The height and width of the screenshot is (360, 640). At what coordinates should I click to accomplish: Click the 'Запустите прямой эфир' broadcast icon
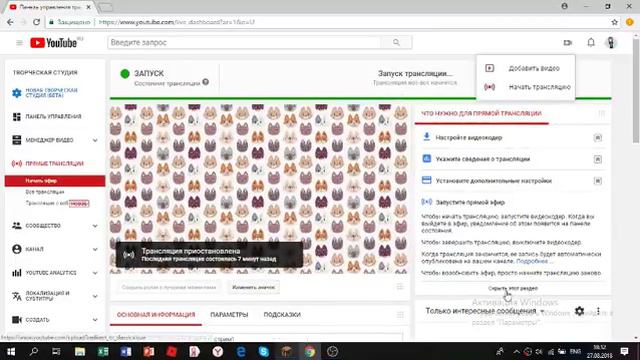pos(427,202)
